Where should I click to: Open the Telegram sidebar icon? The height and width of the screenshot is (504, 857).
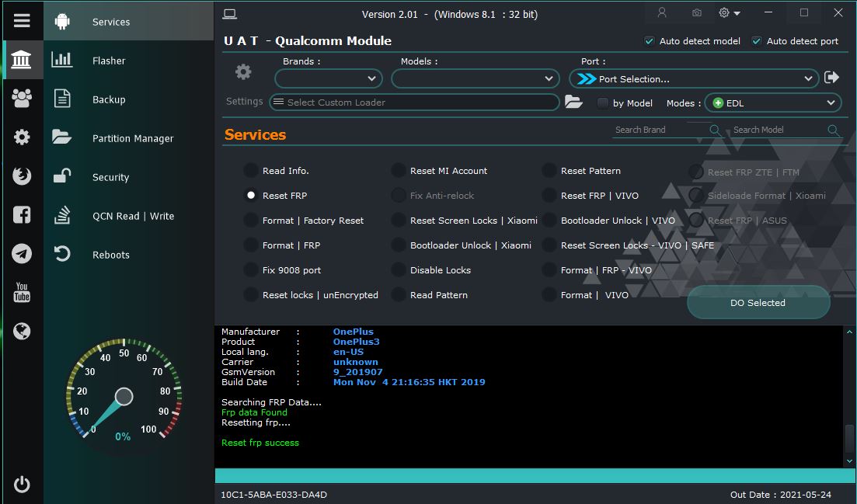[21, 253]
